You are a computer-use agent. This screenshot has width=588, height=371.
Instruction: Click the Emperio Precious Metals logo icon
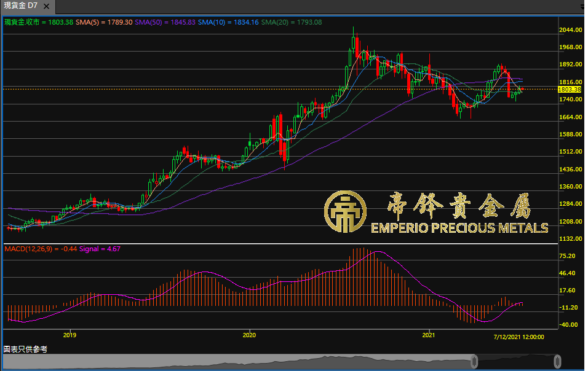point(345,212)
